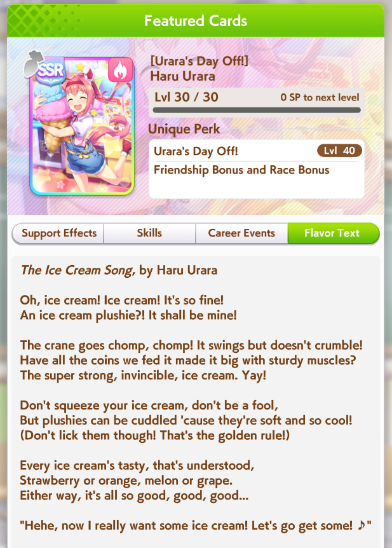Image resolution: width=392 pixels, height=548 pixels.
Task: Click the Lvl 30 / 30 level text
Action: (187, 97)
